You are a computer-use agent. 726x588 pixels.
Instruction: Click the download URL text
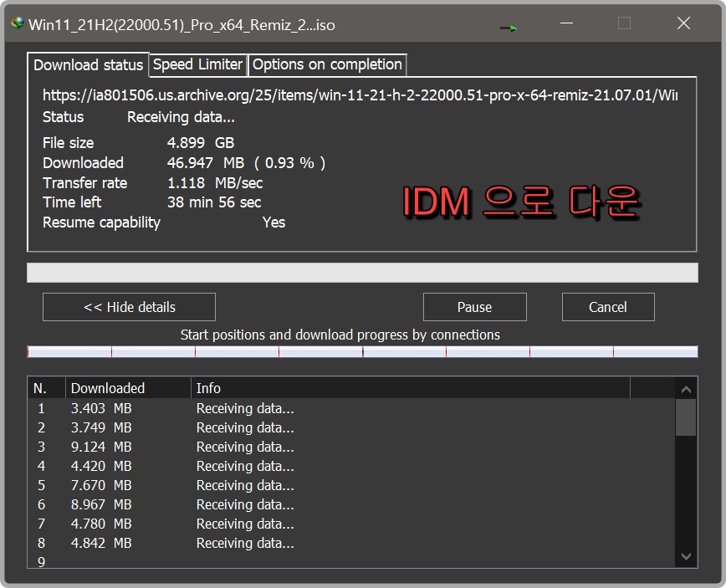pos(360,95)
